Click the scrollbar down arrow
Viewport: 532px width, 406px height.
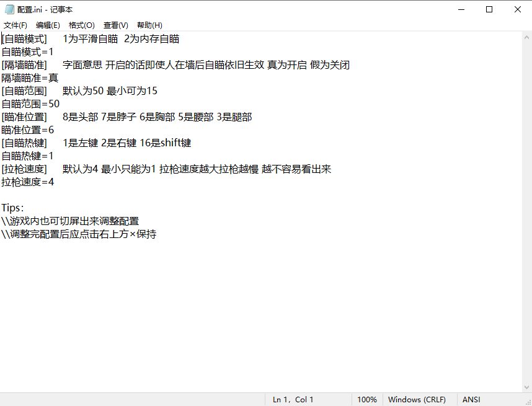[526, 387]
